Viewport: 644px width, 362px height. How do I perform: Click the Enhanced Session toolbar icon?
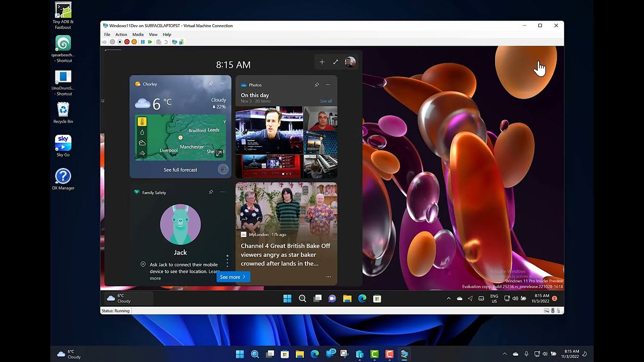pyautogui.click(x=175, y=42)
